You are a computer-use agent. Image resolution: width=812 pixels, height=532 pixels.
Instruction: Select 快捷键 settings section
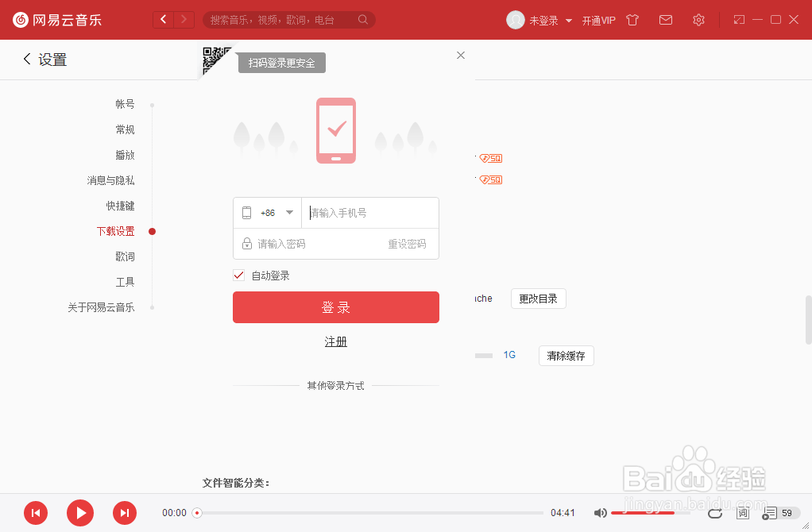coord(120,206)
